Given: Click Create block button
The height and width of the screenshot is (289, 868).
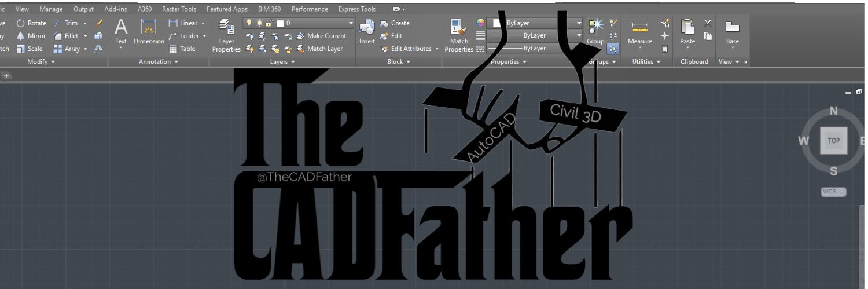Looking at the screenshot, I should 395,23.
